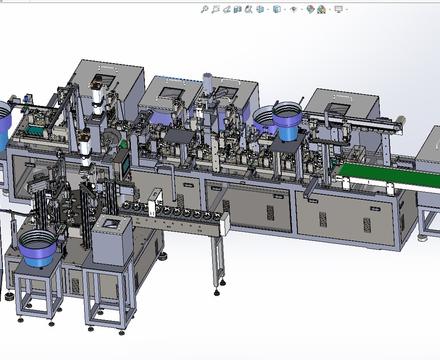The width and height of the screenshot is (440, 360).
Task: Expand the Hide/Show Items dropdown arrow
Action: [301, 9]
